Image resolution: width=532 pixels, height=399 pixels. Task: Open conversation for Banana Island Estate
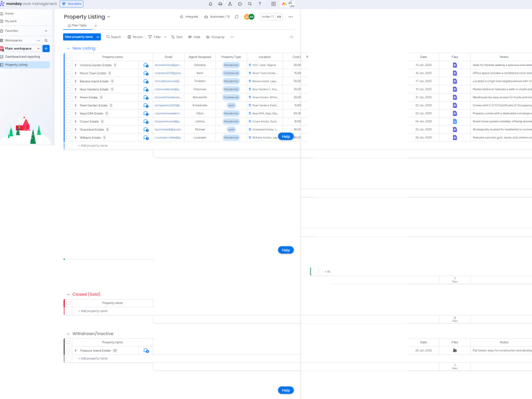click(x=146, y=81)
